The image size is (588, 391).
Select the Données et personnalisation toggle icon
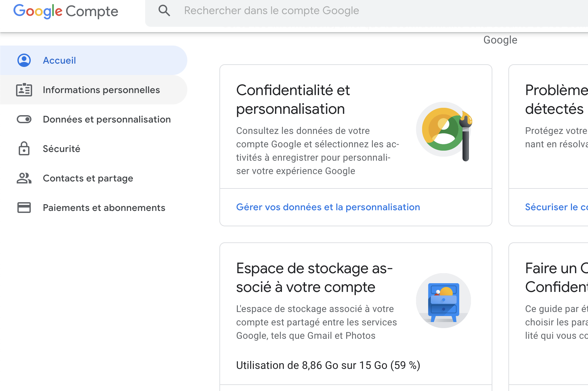(24, 119)
